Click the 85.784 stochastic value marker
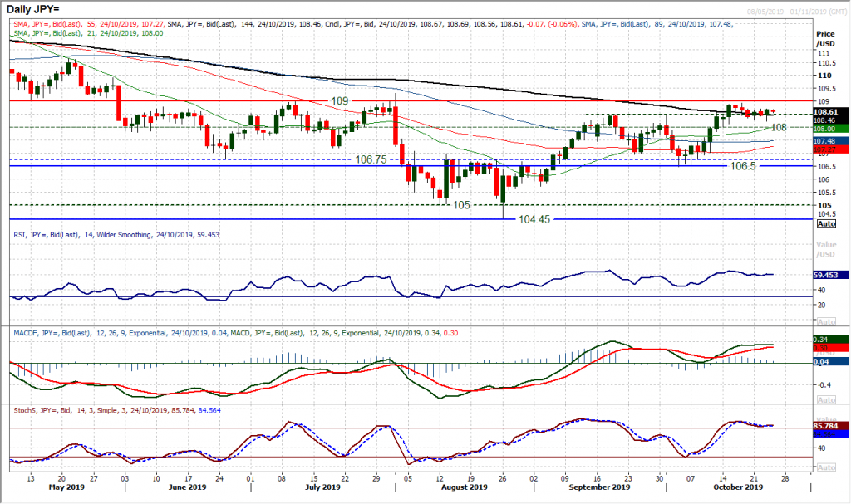 coord(824,424)
